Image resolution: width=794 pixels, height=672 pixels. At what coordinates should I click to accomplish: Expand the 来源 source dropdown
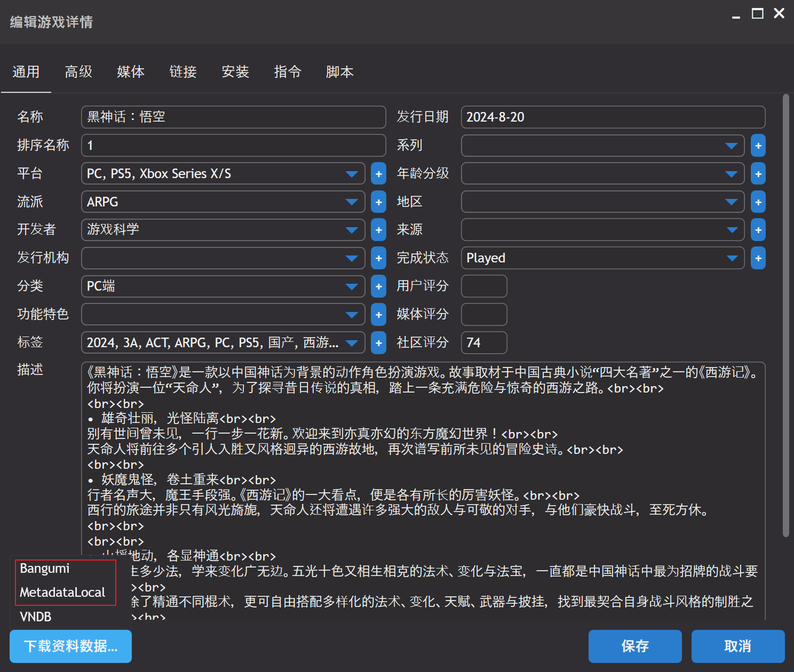[x=732, y=230]
